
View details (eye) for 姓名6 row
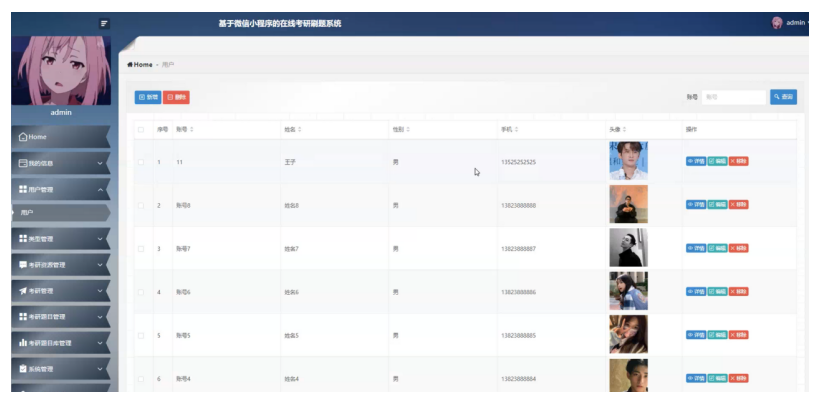[x=696, y=292]
